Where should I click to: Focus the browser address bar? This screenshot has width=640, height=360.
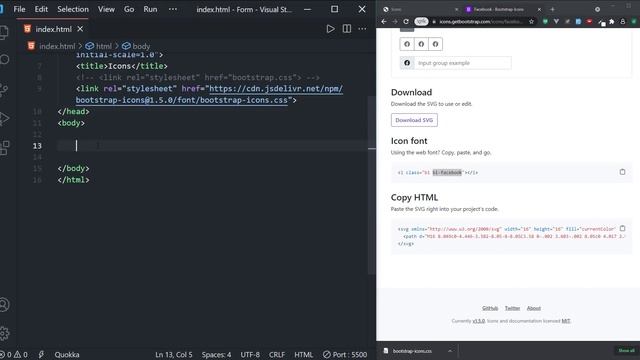(480, 22)
